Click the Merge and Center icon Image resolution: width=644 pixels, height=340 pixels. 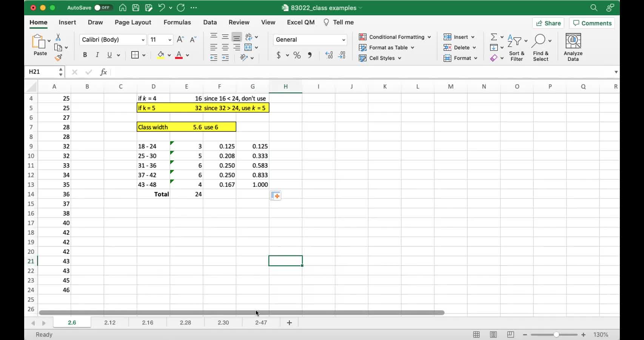[248, 48]
